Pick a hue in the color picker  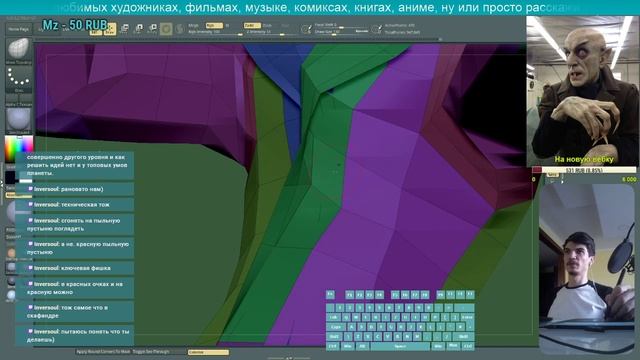coord(19,149)
